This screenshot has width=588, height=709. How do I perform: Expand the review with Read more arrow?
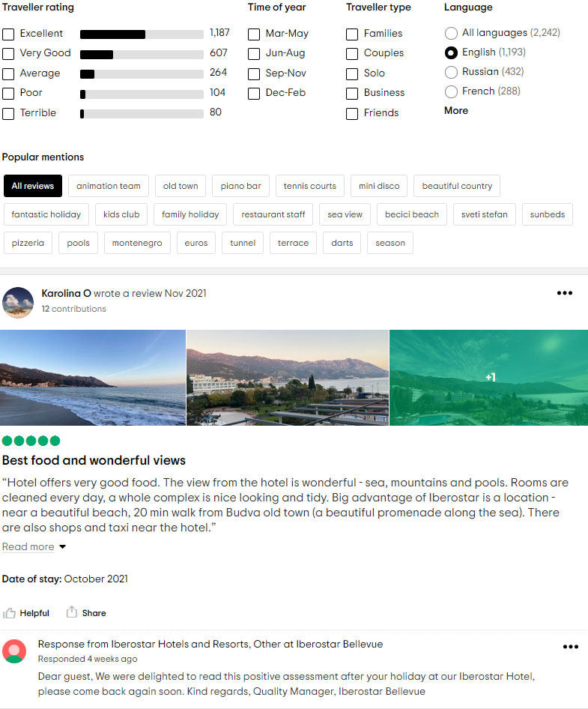coord(62,546)
